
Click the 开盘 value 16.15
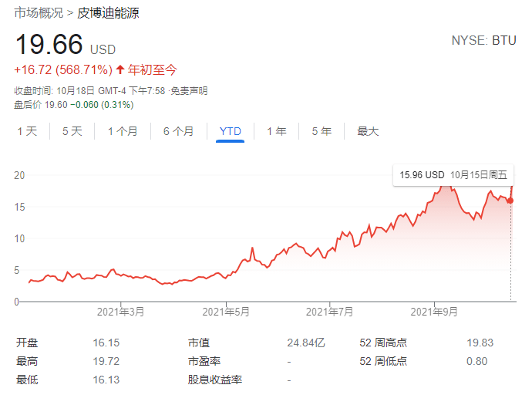(x=106, y=343)
